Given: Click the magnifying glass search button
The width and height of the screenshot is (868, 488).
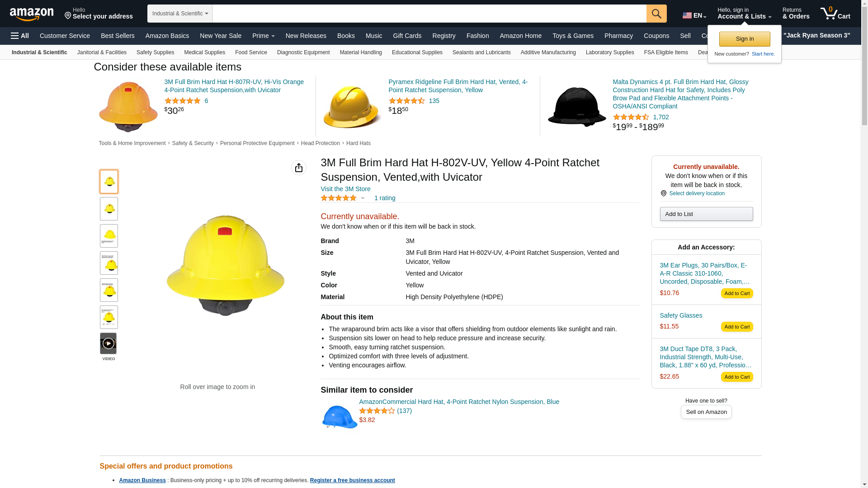Looking at the screenshot, I should pos(656,14).
